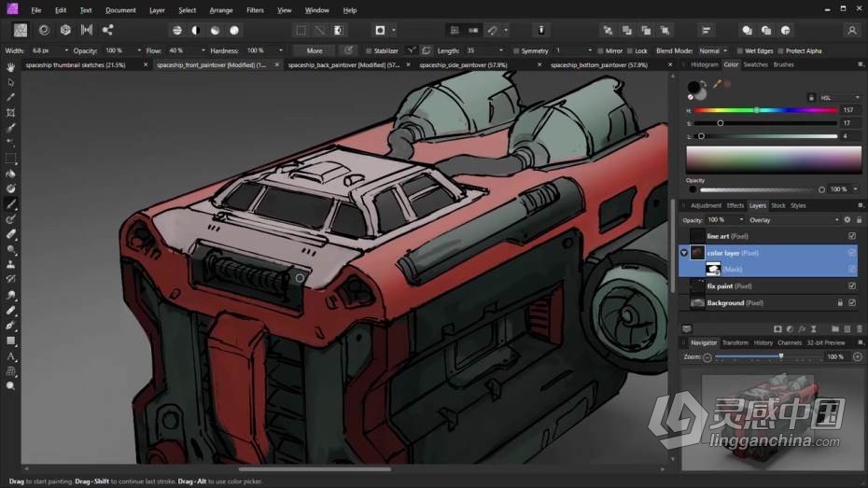Select the Pen tool

coord(10,326)
